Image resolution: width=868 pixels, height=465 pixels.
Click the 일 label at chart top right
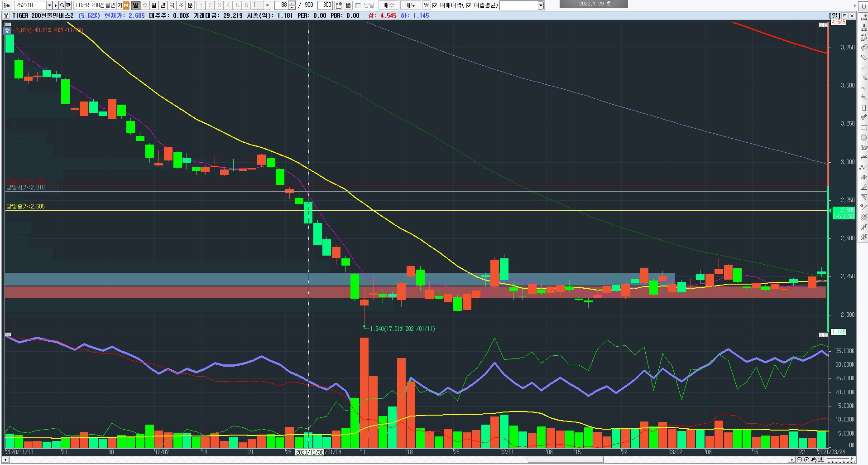point(834,15)
